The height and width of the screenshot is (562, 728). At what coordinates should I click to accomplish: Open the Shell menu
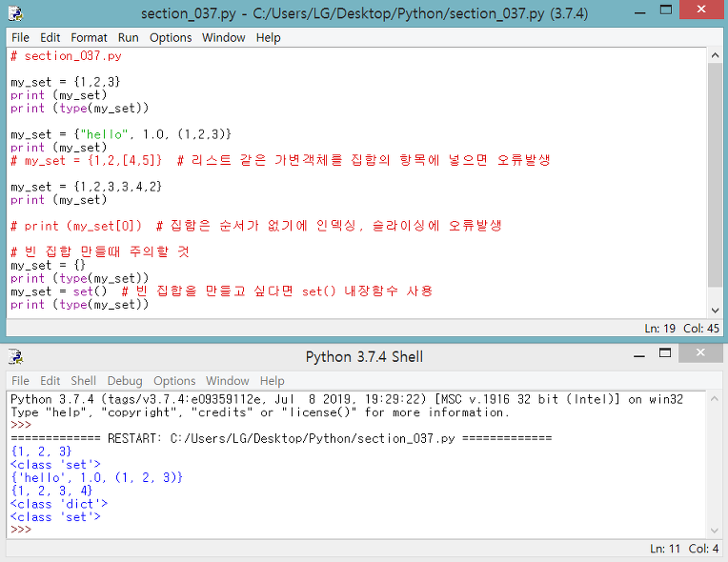[83, 381]
